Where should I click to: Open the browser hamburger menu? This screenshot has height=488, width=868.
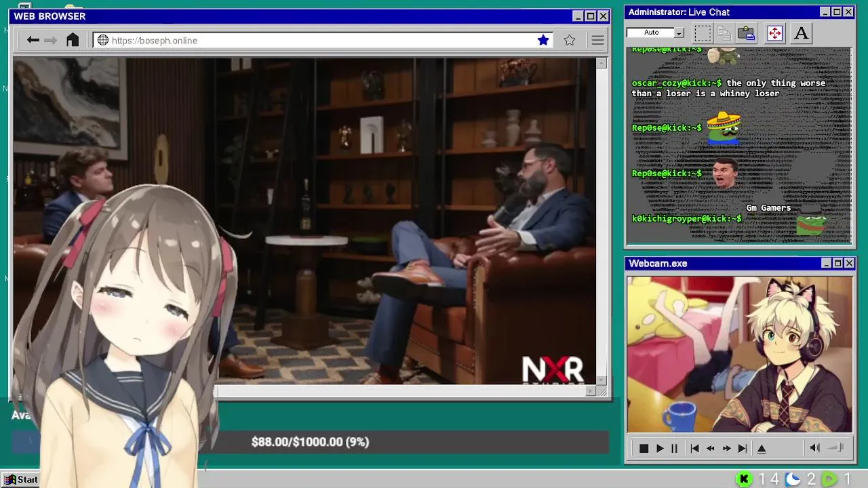coord(597,40)
